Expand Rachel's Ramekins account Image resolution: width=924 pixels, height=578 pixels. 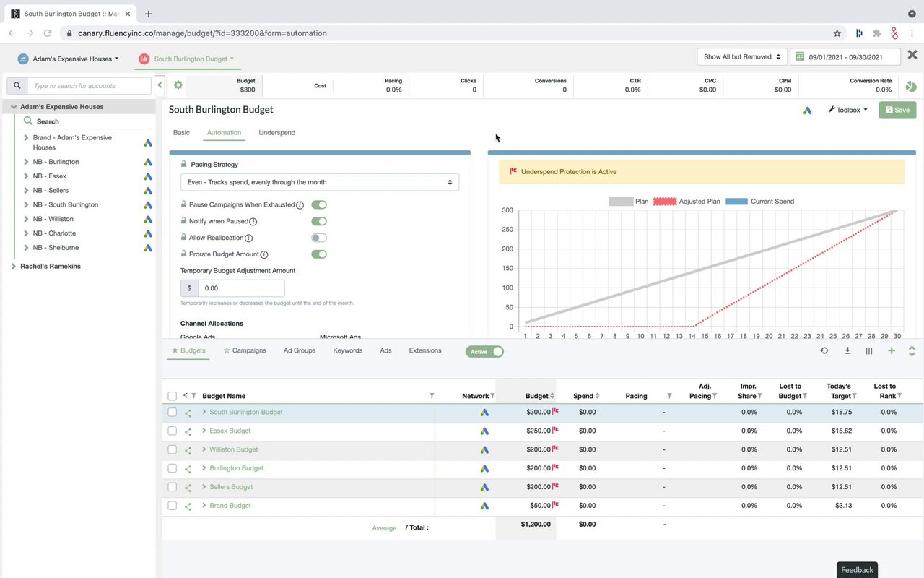pos(13,267)
